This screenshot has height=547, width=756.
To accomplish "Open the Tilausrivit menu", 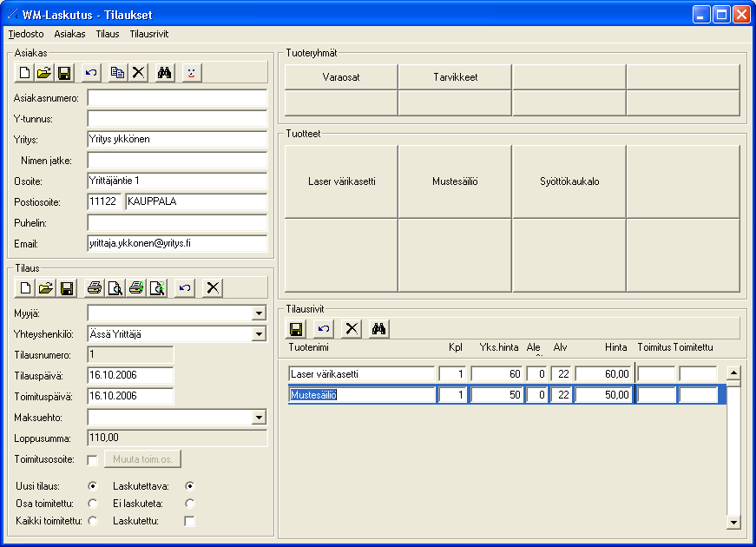I will (149, 34).
